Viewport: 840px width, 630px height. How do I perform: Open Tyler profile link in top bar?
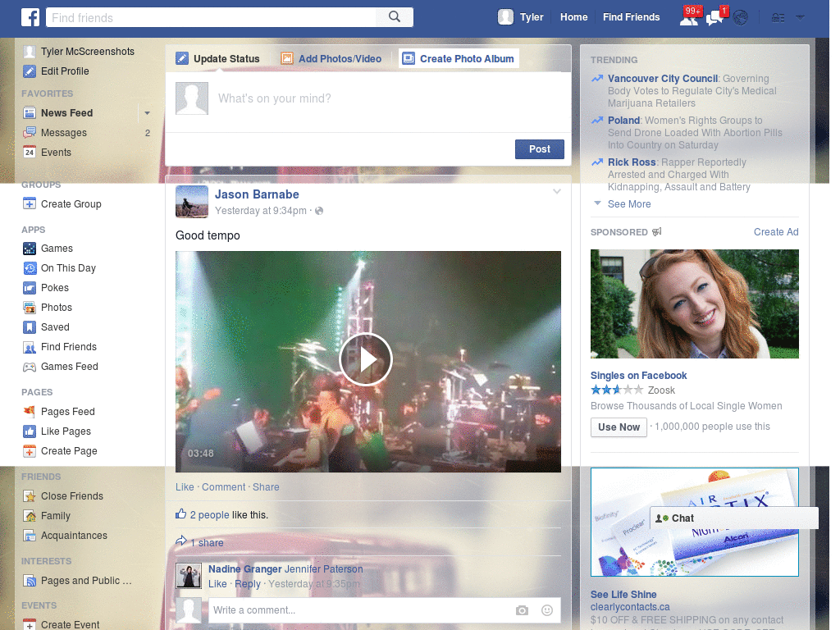pos(532,17)
